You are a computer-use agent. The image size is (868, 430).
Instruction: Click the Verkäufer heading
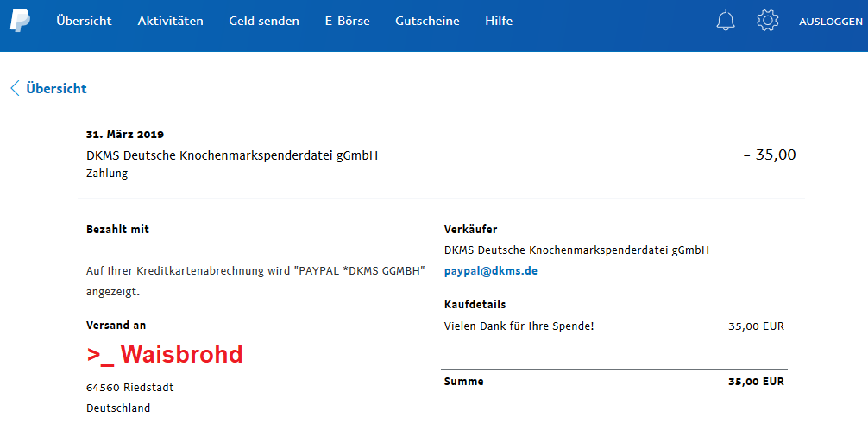[470, 229]
